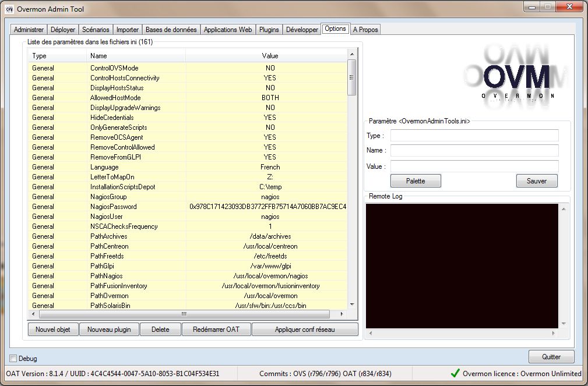Select the RemoveControlAllowed row

[x=188, y=147]
